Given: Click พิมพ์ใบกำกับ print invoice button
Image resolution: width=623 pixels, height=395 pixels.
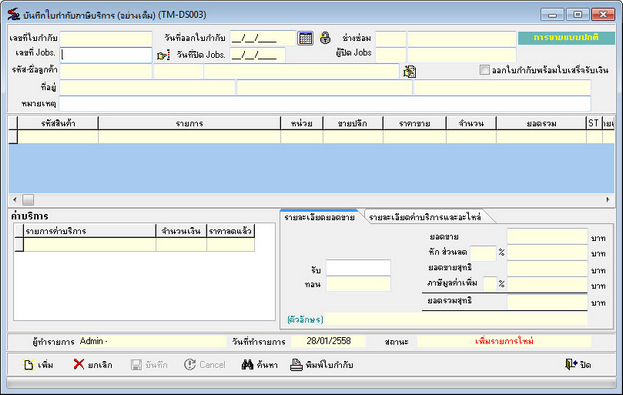Looking at the screenshot, I should [x=322, y=364].
